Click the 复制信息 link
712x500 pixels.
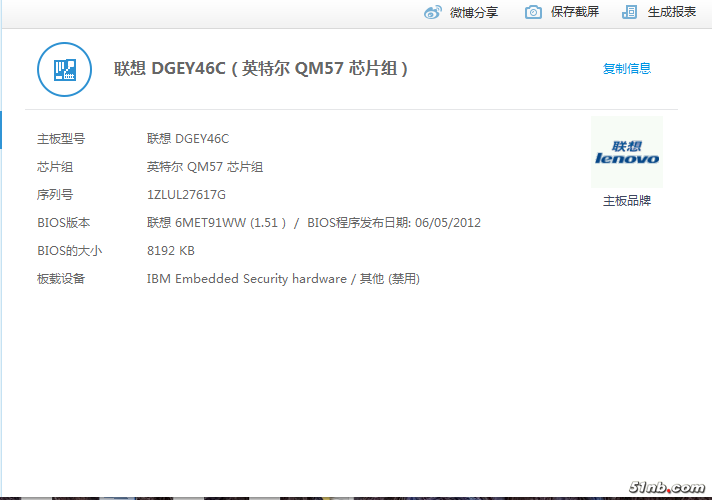(627, 69)
